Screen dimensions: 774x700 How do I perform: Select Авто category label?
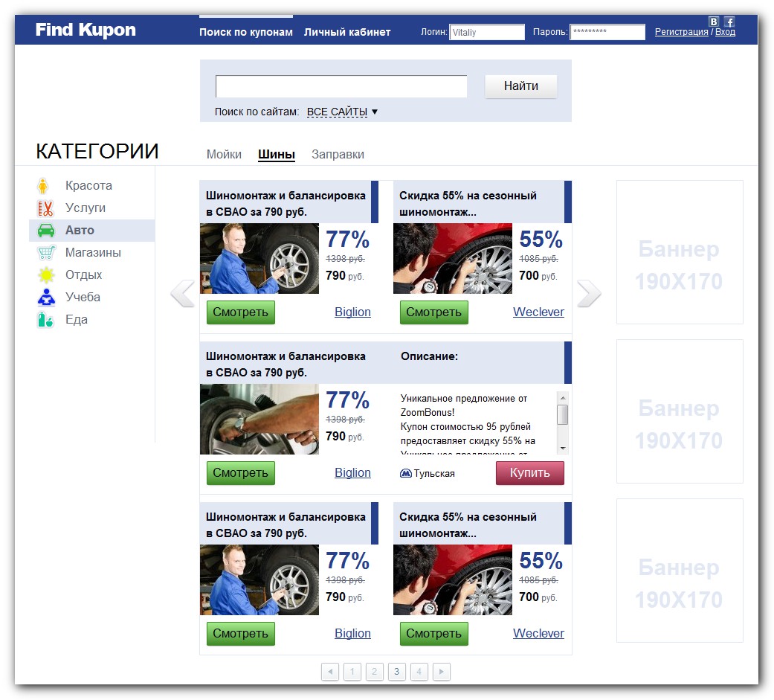[x=80, y=230]
